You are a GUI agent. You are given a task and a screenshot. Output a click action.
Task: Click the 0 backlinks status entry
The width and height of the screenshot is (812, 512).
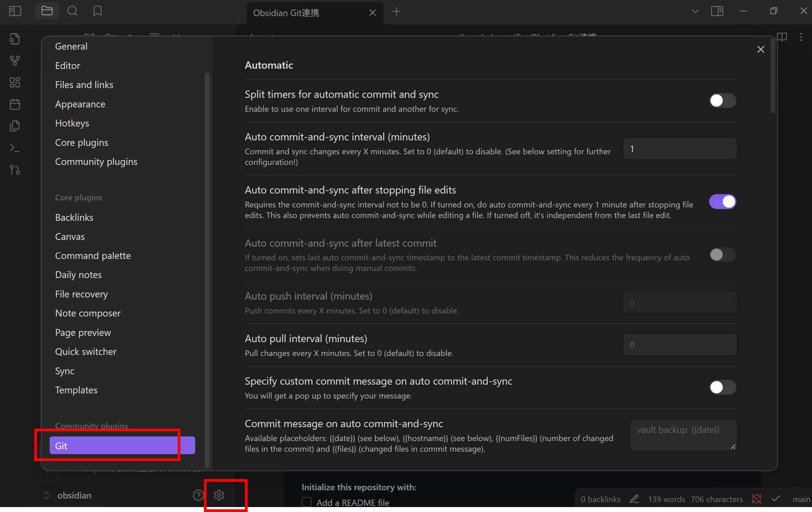[600, 499]
